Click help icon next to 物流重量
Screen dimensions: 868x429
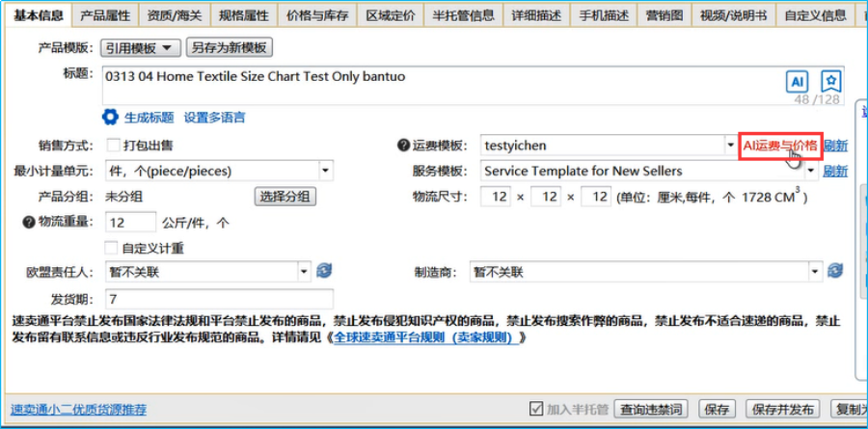click(x=29, y=222)
